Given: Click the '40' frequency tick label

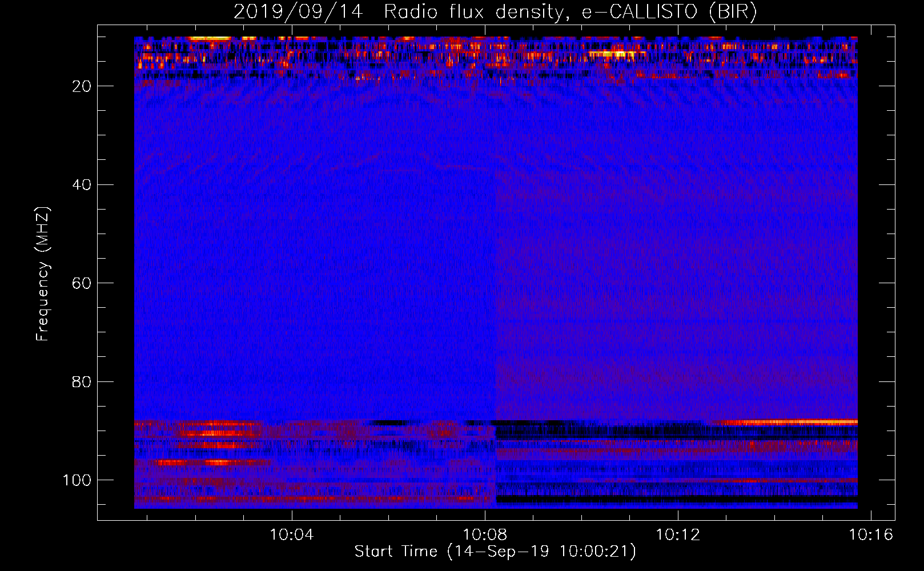Looking at the screenshot, I should click(x=82, y=185).
